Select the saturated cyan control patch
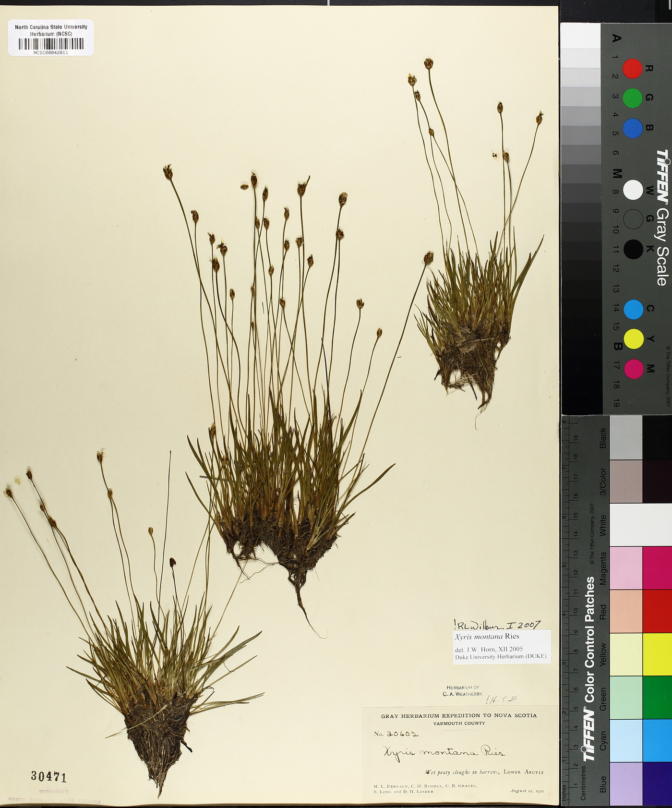The height and width of the screenshot is (808, 672). click(657, 741)
